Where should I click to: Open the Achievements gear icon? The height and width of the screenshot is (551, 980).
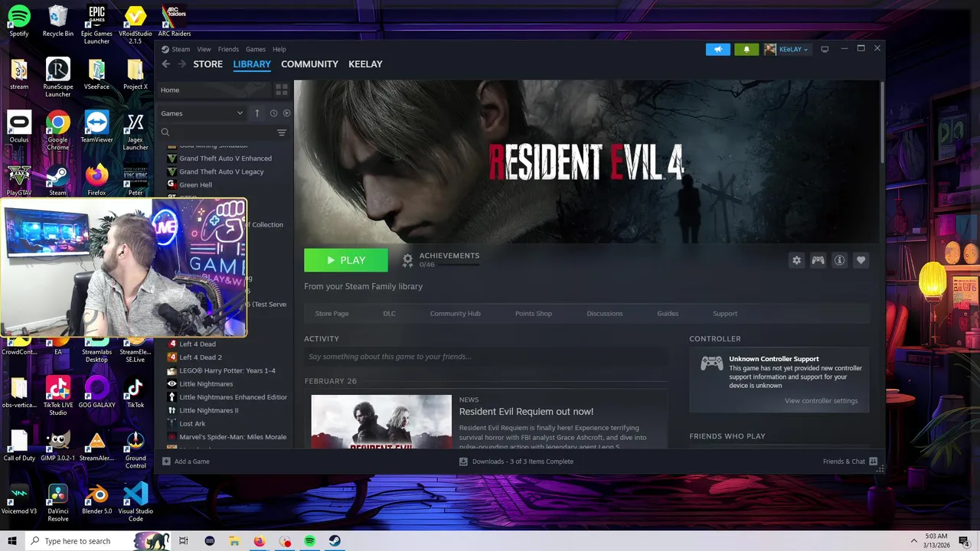(407, 260)
